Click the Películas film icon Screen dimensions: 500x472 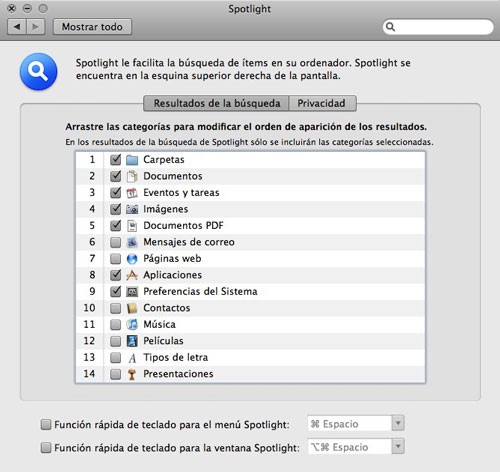[132, 341]
